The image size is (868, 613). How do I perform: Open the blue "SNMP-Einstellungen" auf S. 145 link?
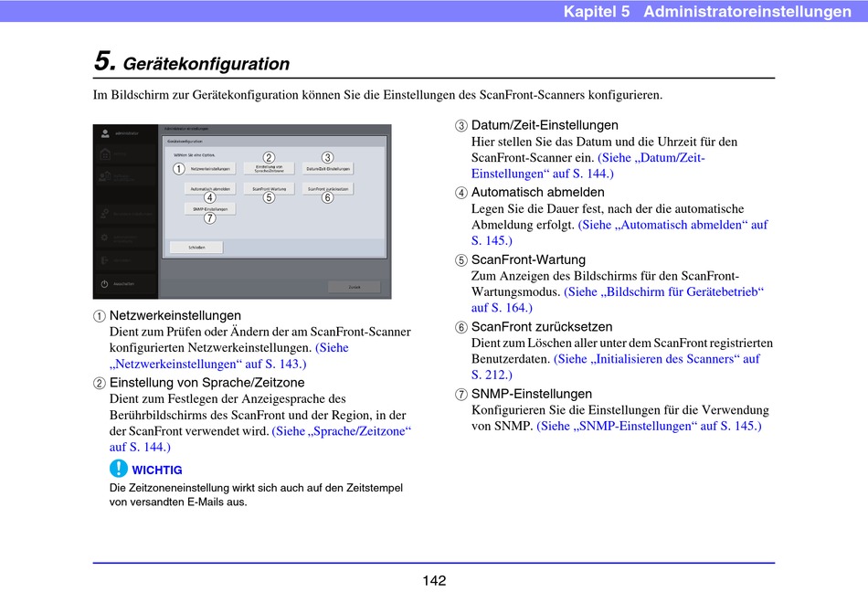click(x=649, y=426)
